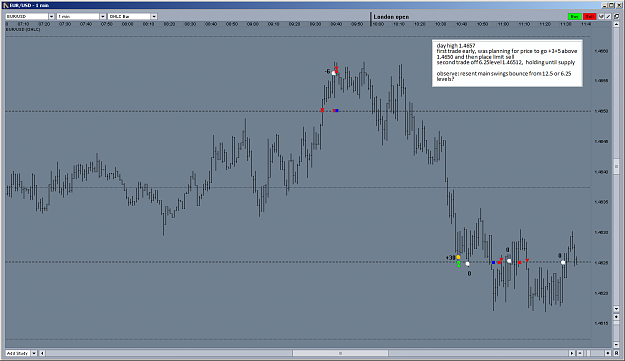This screenshot has height=361, width=625.
Task: Expand the Add Study dropdown arrow
Action: coord(34,353)
